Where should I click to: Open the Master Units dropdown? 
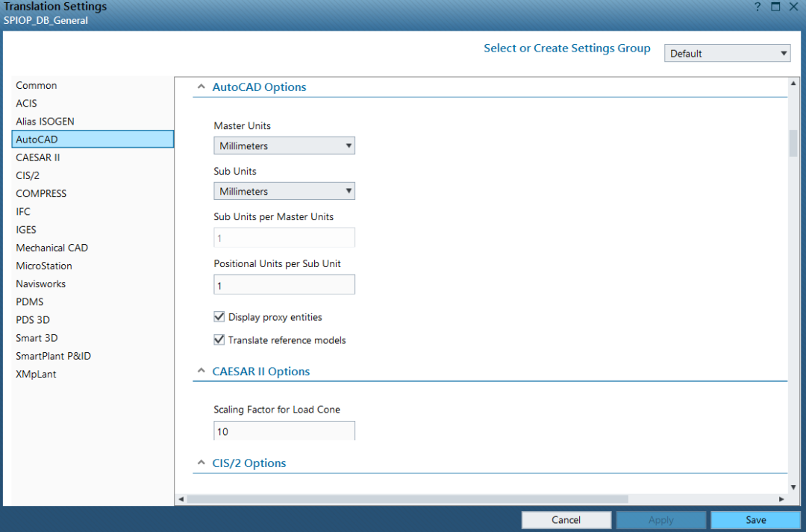pos(284,145)
